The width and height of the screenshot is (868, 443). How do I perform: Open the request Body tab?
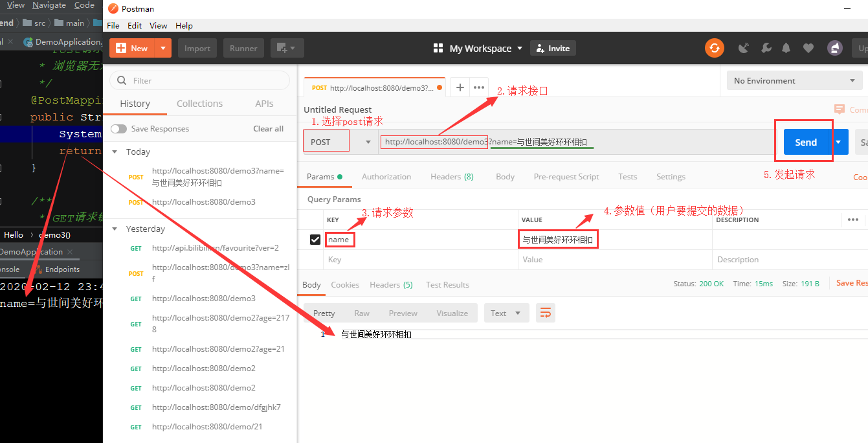pos(505,177)
